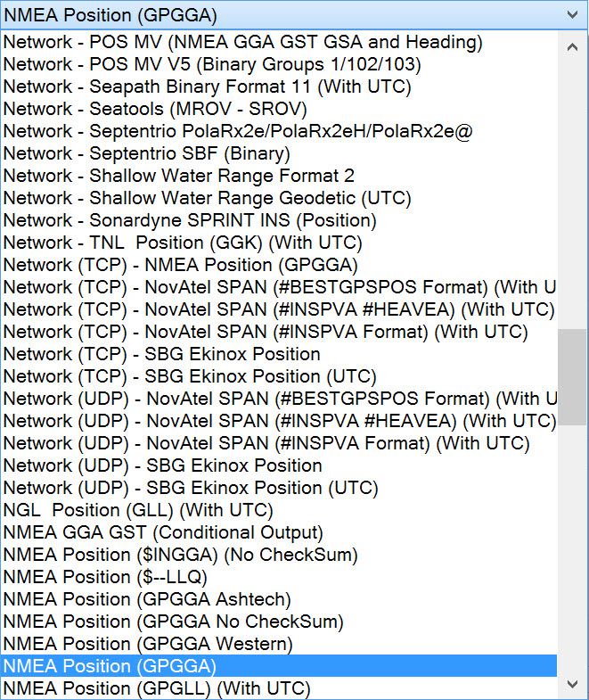Select Network (UDP) - SBG Ekinox Position (UTC)
This screenshot has width=589, height=700.
pyautogui.click(x=191, y=488)
